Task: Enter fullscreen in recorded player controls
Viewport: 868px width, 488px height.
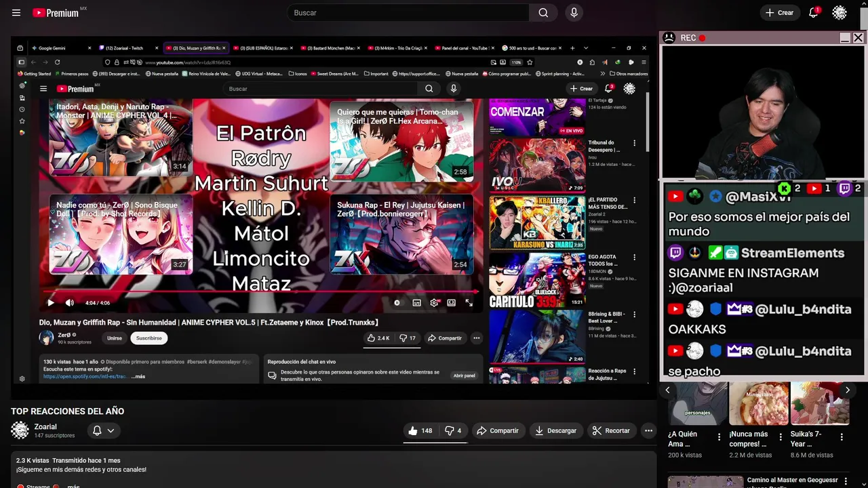Action: point(469,303)
